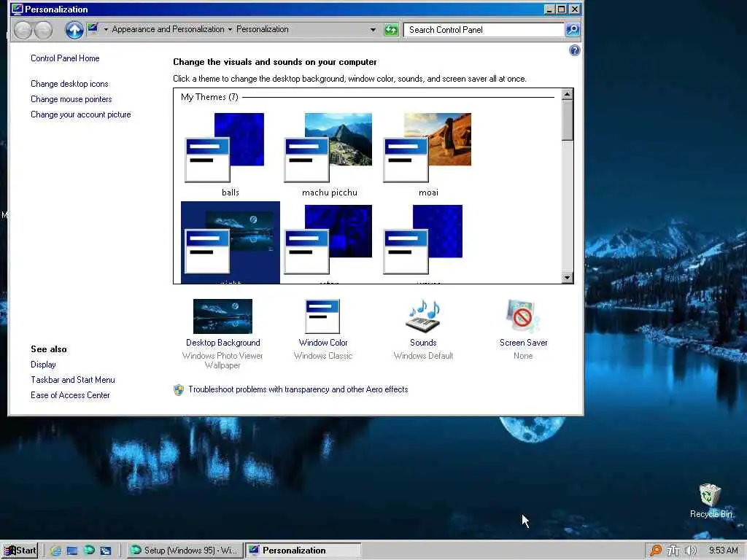This screenshot has height=560, width=747.
Task: Click the Switch windows quick launch icon
Action: (x=105, y=551)
